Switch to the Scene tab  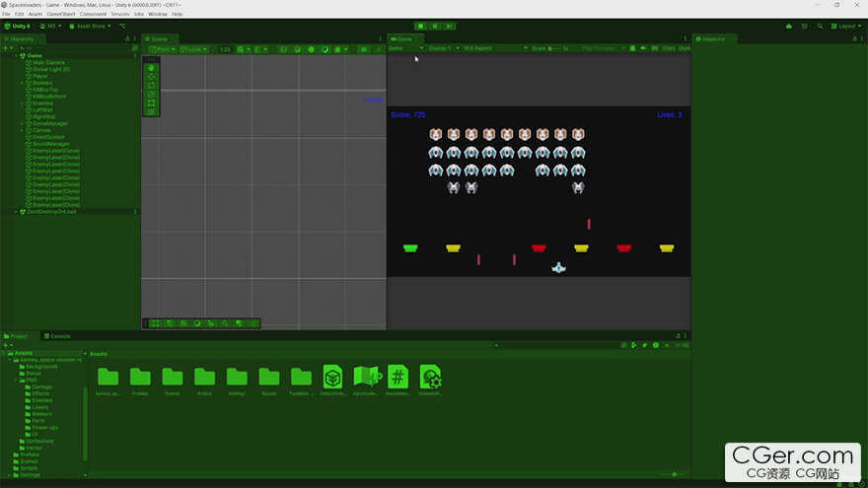click(159, 38)
